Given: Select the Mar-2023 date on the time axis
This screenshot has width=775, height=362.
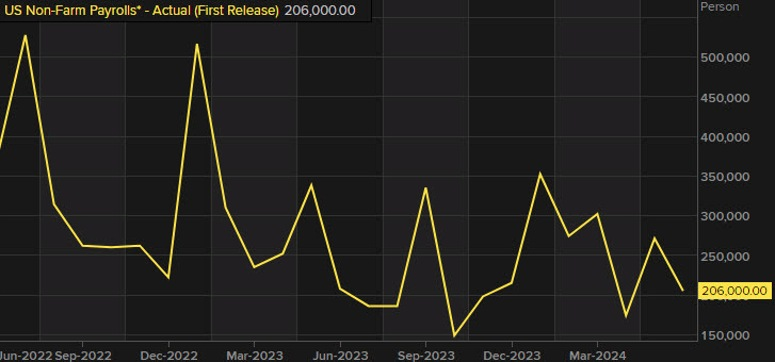Looking at the screenshot, I should pos(254,355).
